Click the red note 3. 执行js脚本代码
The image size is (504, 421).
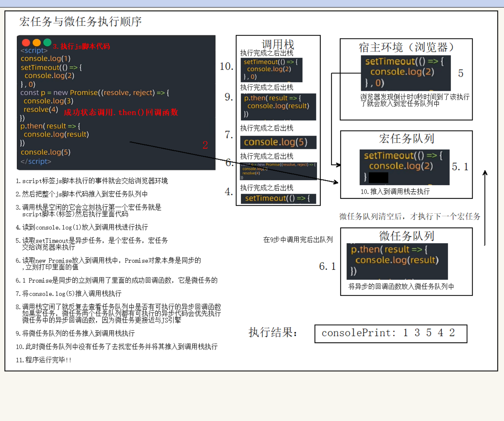pyautogui.click(x=82, y=46)
